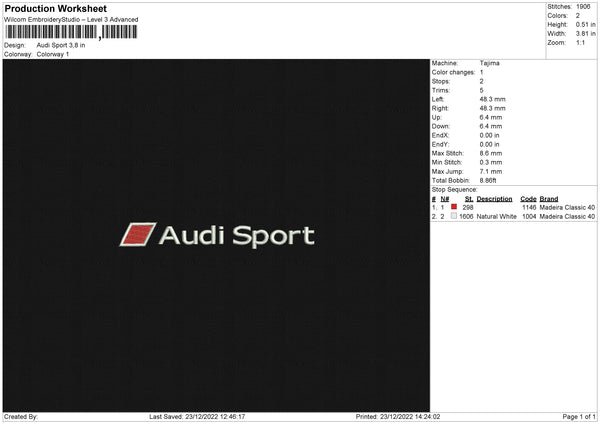Click the Zoom value 1:1
This screenshot has width=600, height=424.
click(x=580, y=42)
